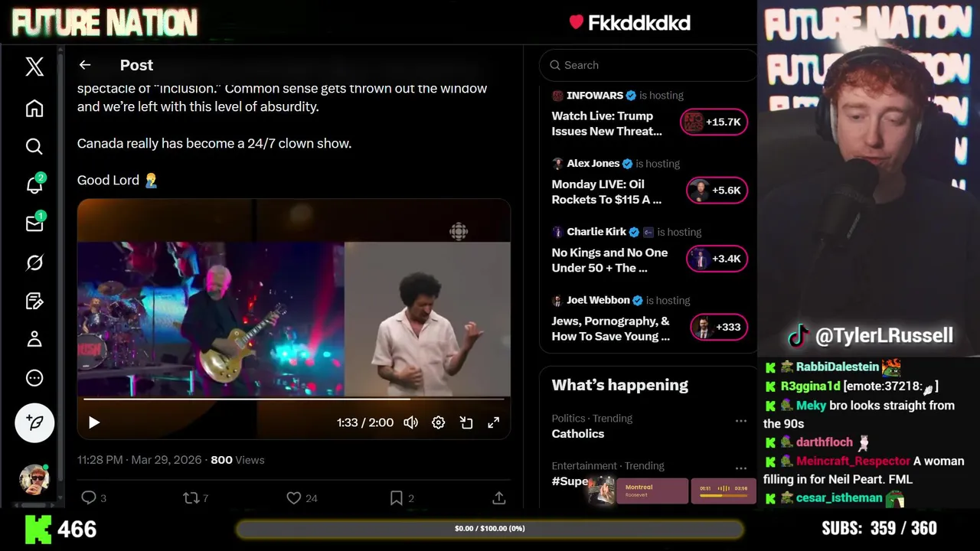Open the More circle icon
The image size is (980, 551).
34,378
